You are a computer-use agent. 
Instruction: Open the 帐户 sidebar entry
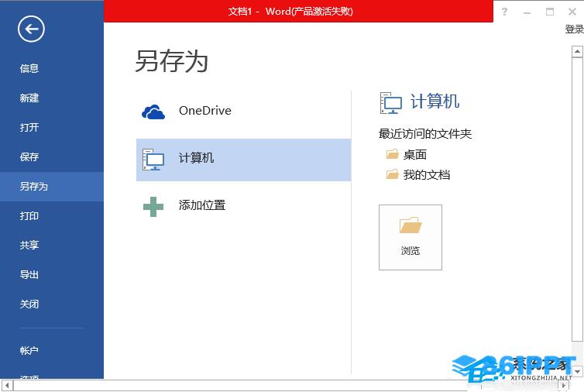[x=29, y=350]
